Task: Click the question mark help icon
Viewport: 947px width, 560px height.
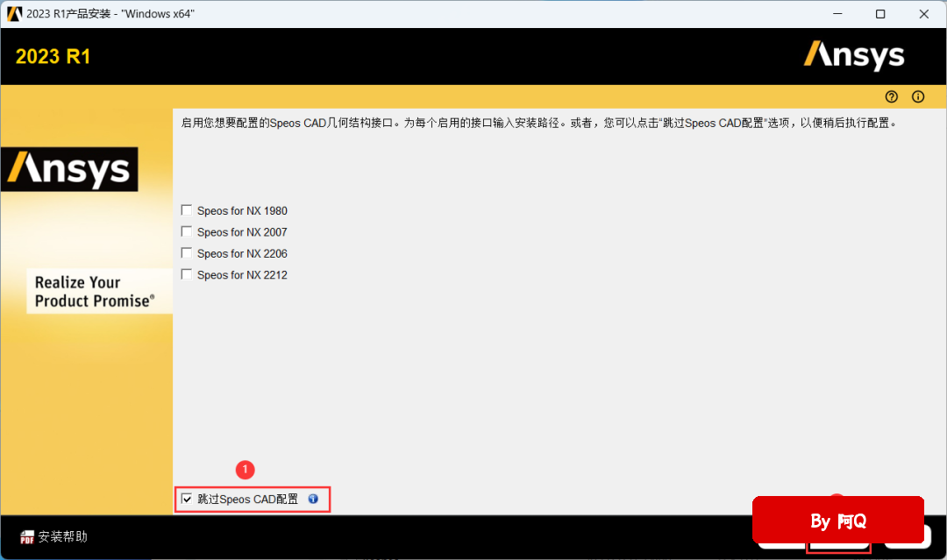Action: coord(892,96)
